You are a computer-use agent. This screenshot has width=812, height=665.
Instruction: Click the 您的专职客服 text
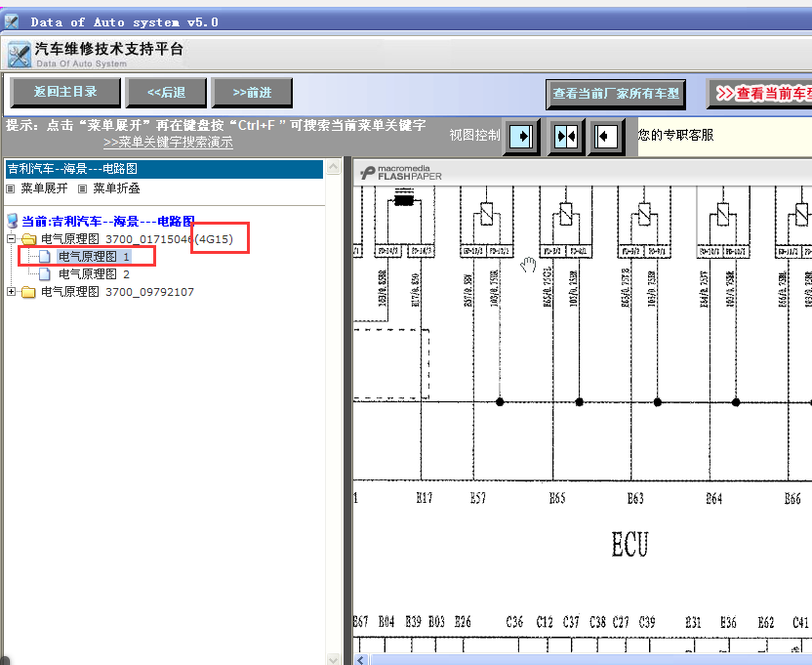coord(675,136)
